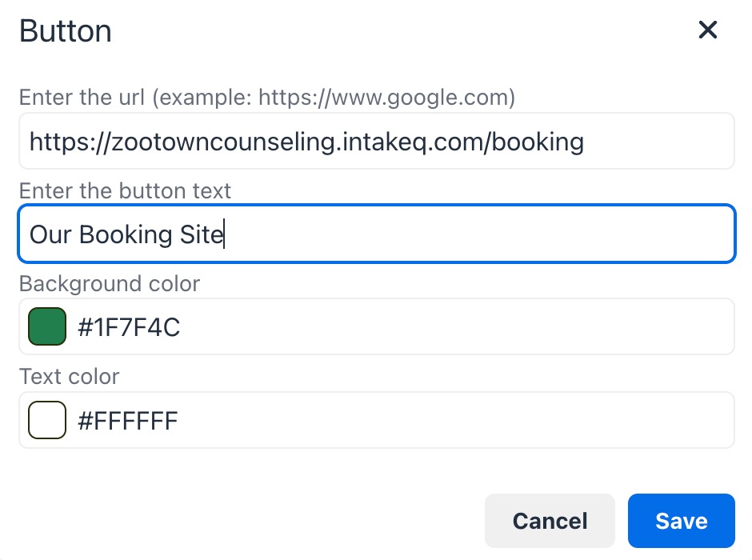Click "booking" at the end of URL

(538, 142)
